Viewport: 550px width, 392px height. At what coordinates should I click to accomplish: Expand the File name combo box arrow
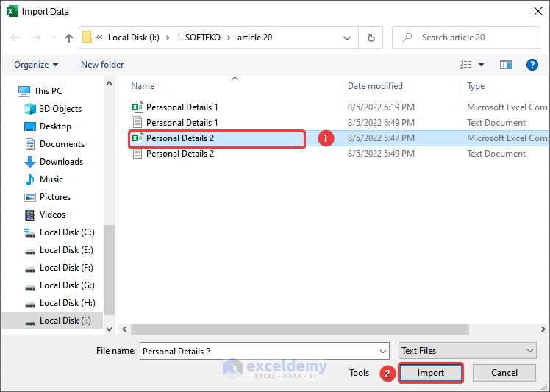pyautogui.click(x=382, y=352)
